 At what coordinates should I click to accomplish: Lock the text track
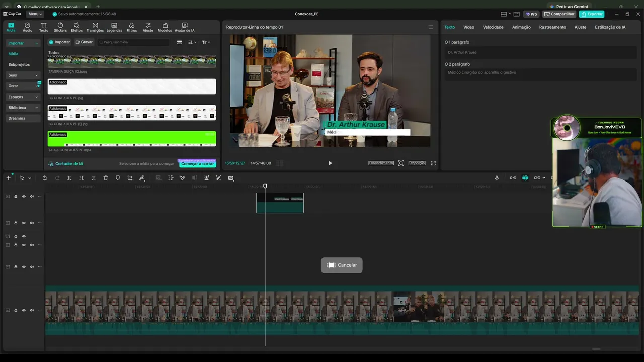pos(16,236)
